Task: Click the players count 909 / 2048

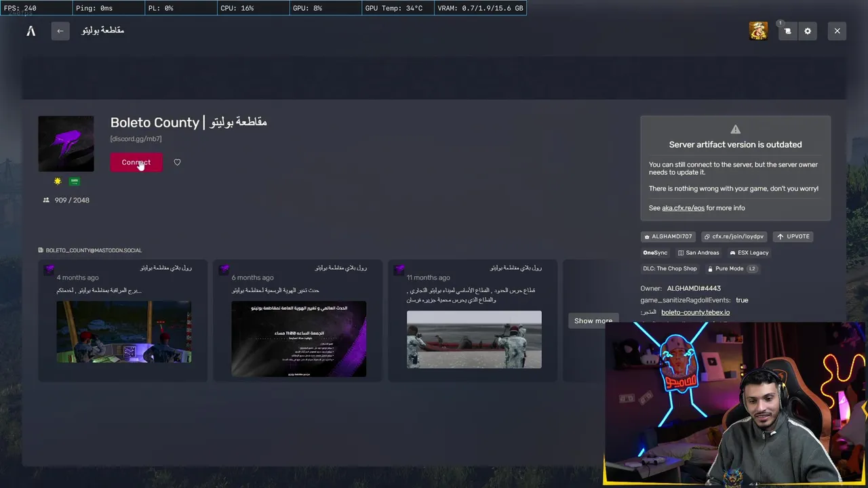Action: 72,200
